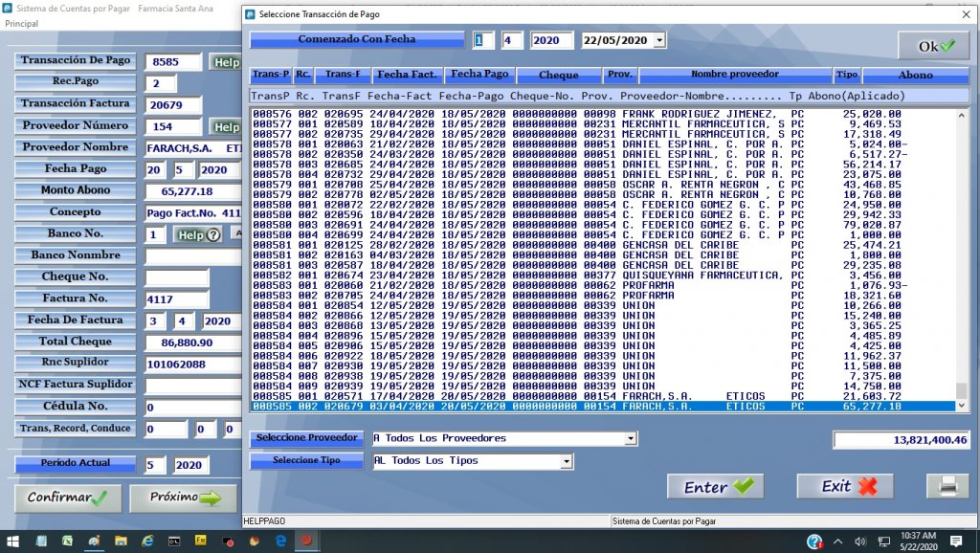Click the transaction list vertical scrollbar

(x=962, y=258)
